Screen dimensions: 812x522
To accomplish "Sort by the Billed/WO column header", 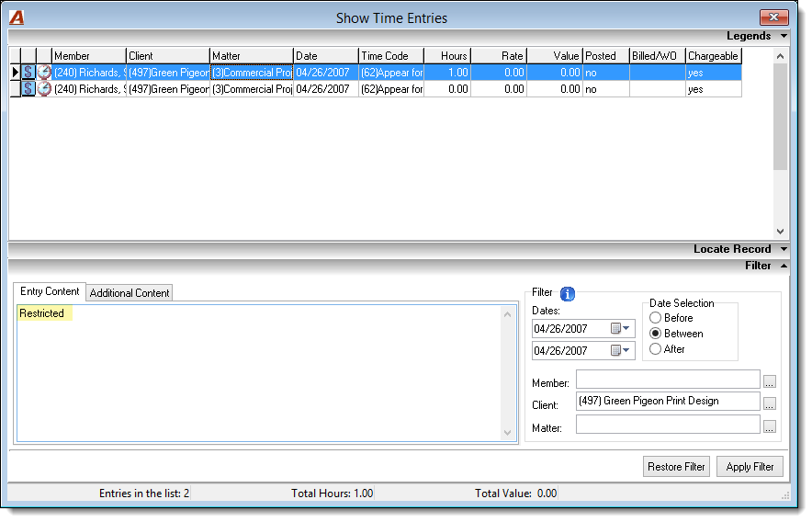I will pos(658,56).
